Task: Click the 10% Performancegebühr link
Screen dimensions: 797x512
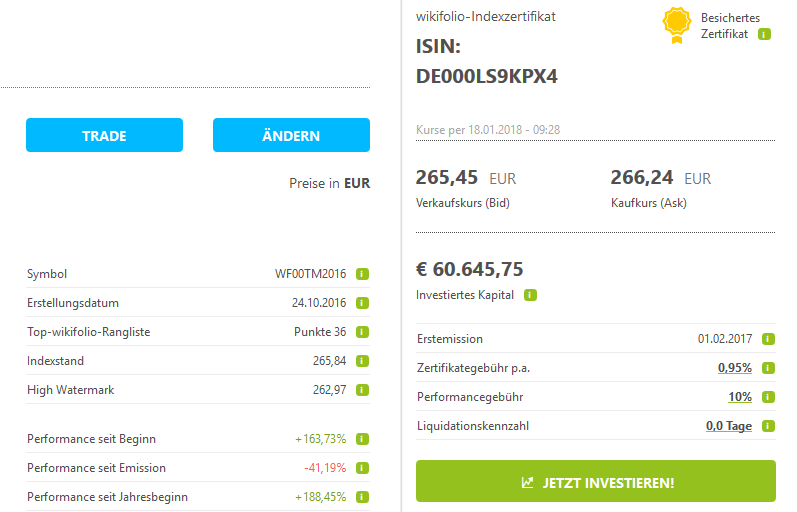Action: coord(739,397)
